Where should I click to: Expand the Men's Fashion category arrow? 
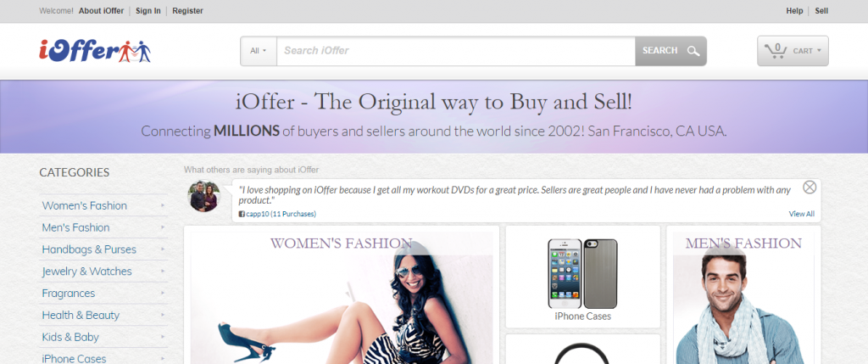(x=163, y=227)
